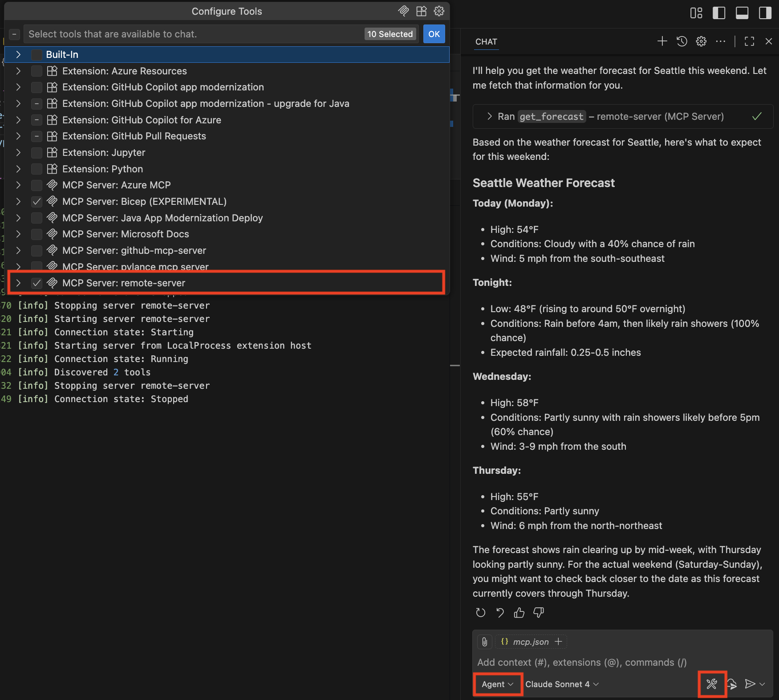
Task: Maximize the chat panel
Action: click(x=750, y=41)
